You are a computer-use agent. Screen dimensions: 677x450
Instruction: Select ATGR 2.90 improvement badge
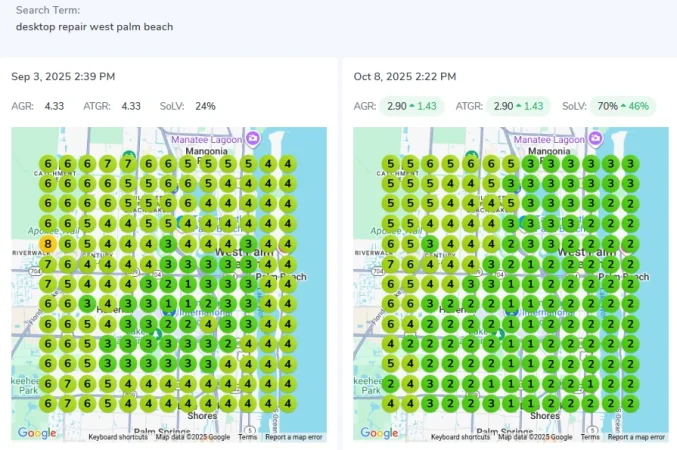[518, 106]
